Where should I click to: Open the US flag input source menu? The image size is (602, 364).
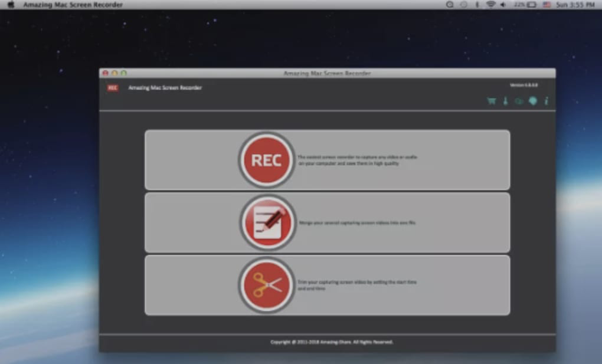[547, 5]
